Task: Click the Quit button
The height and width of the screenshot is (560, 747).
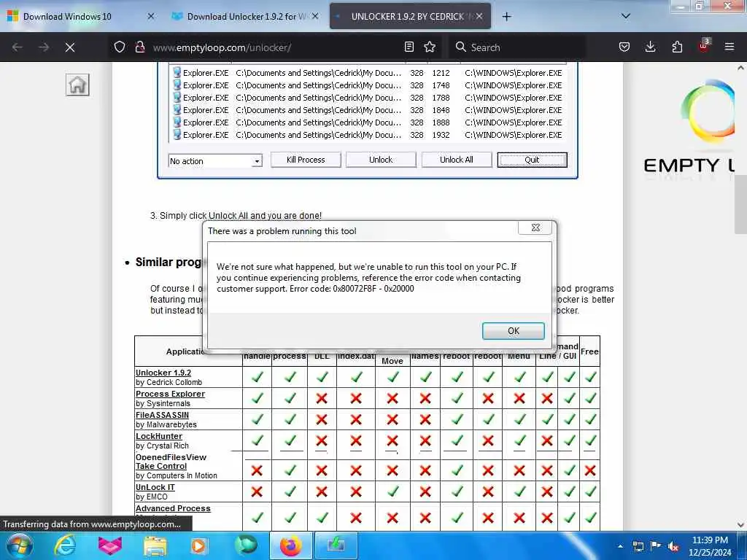Action: click(532, 160)
